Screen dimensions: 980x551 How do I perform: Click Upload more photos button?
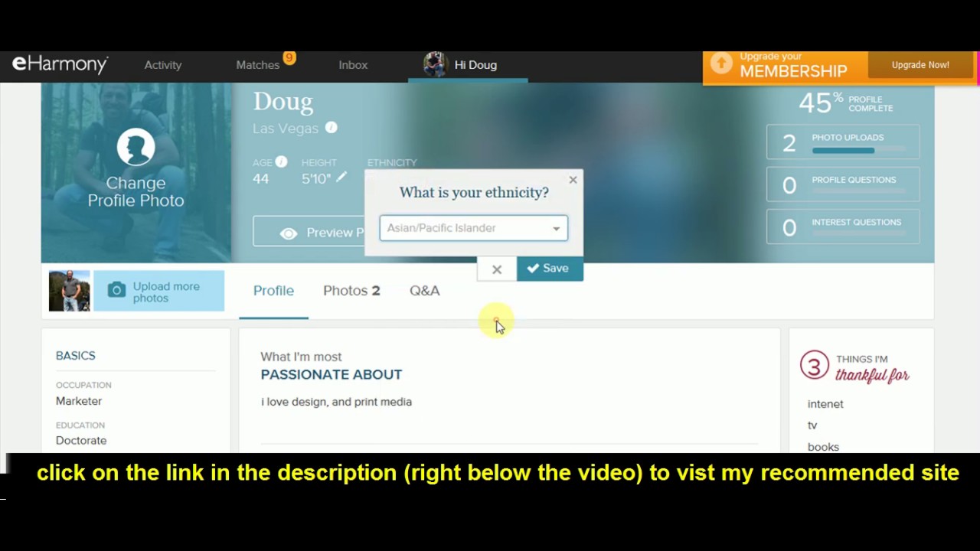[158, 291]
